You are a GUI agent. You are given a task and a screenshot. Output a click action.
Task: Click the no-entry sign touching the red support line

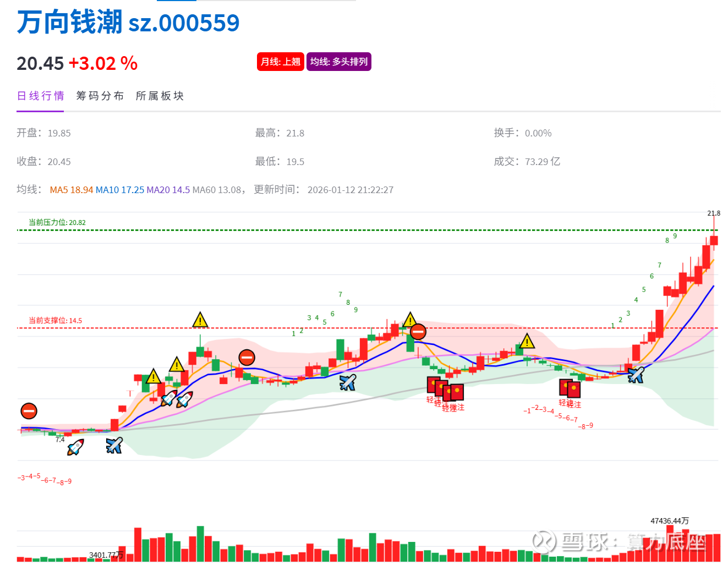418,331
